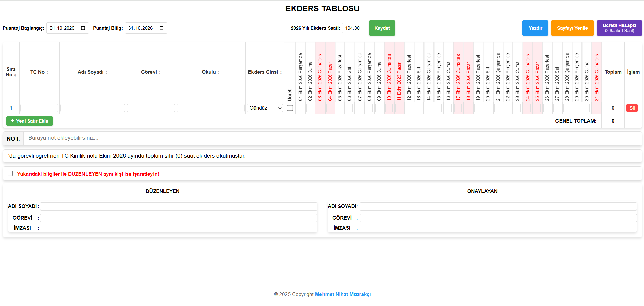The width and height of the screenshot is (644, 306).
Task: Click the Puantaj Başlangıç date field
Action: pyautogui.click(x=67, y=28)
